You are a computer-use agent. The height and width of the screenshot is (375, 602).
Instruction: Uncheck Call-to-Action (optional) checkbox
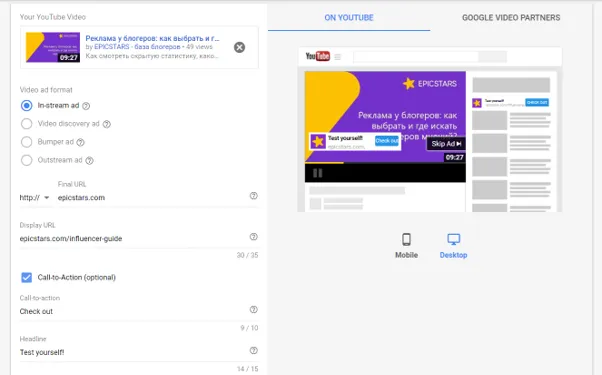click(26, 277)
